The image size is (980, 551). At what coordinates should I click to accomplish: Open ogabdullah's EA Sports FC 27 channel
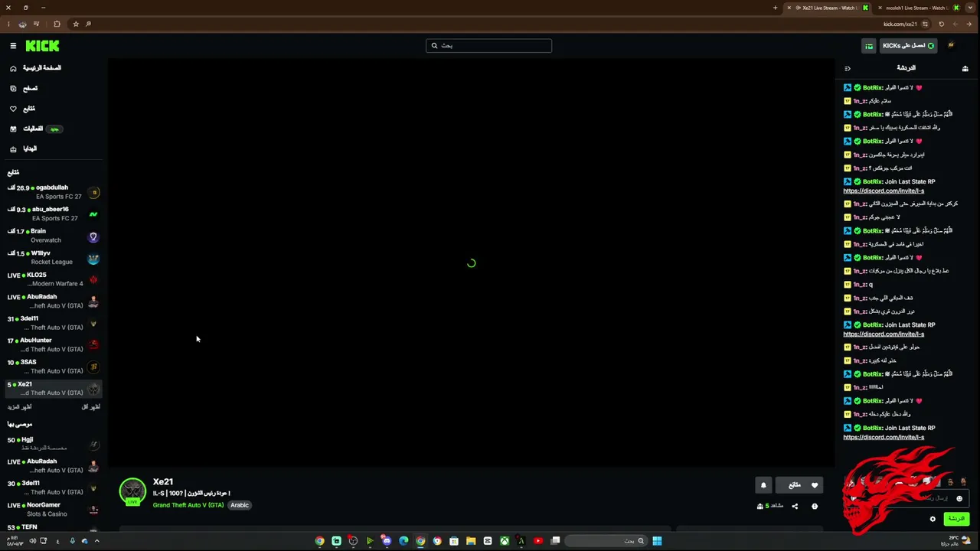[54, 192]
